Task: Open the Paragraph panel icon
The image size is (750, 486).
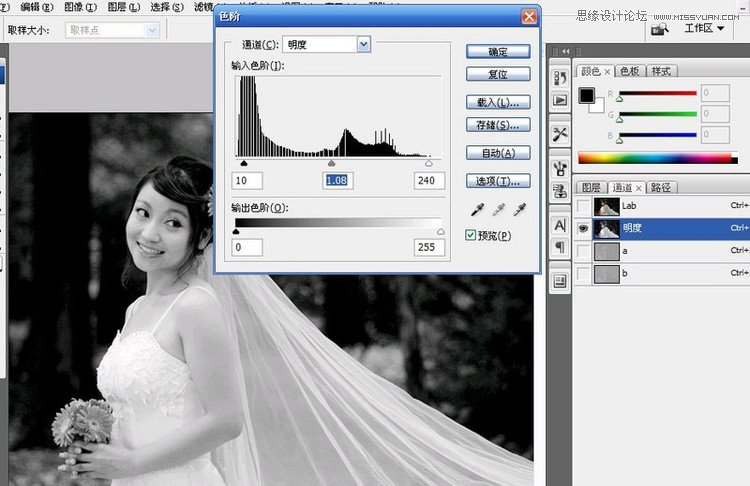Action: (560, 247)
